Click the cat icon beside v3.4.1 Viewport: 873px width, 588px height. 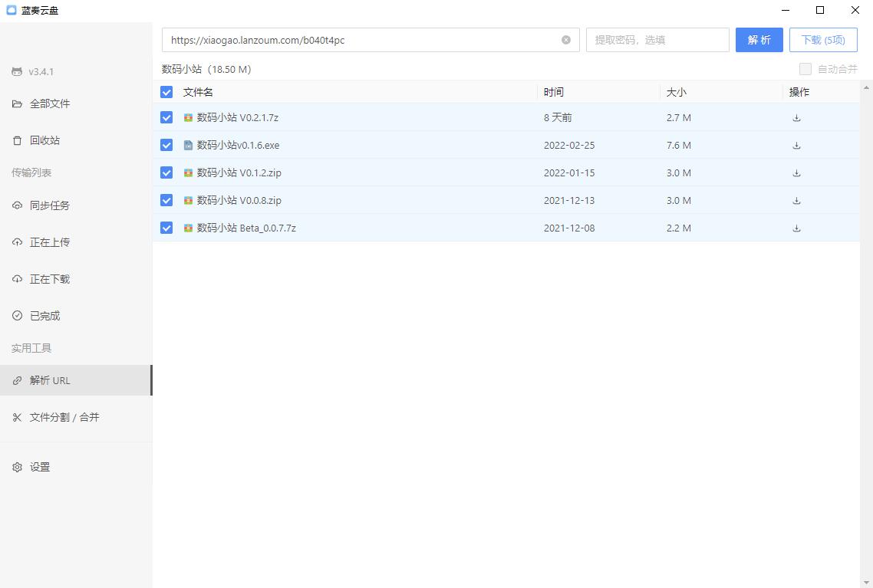17,72
